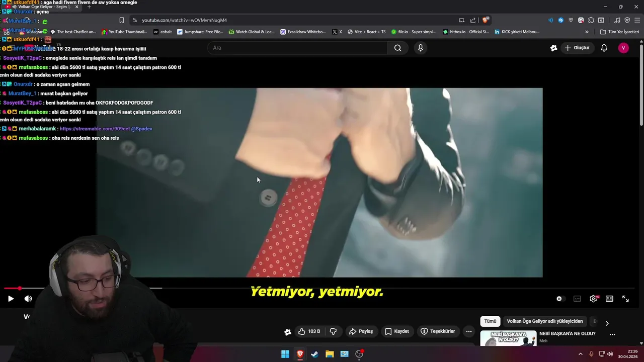Open Windows Start menu
Screen dimensions: 644x362
coord(285,354)
